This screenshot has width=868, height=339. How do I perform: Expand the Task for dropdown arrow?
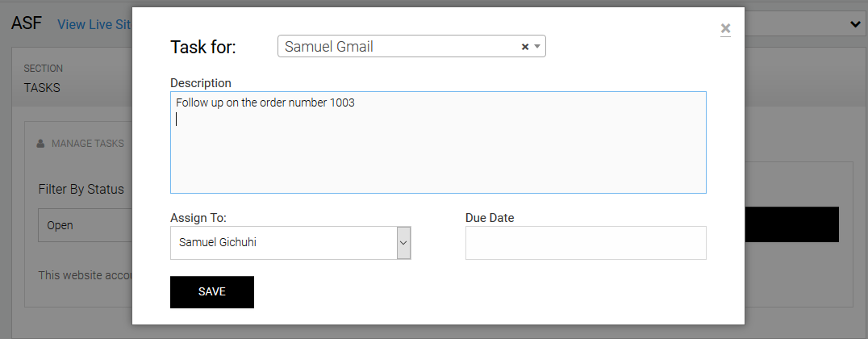pos(537,47)
